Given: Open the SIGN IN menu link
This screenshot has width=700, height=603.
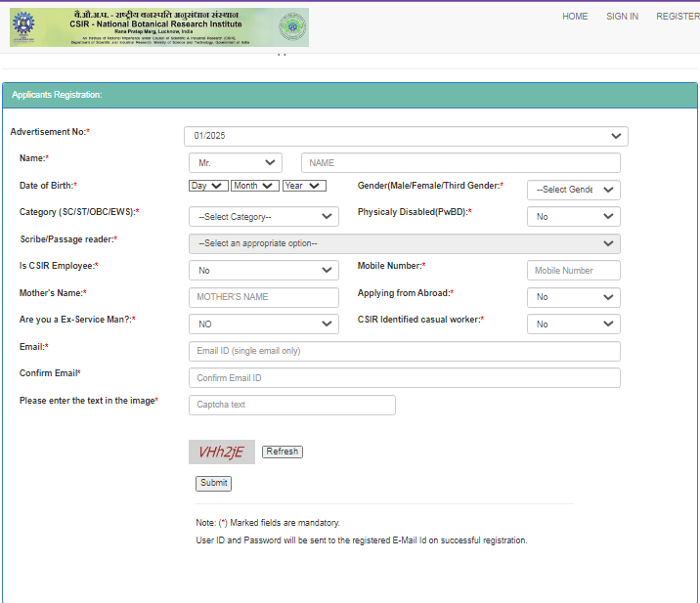Looking at the screenshot, I should (x=622, y=17).
